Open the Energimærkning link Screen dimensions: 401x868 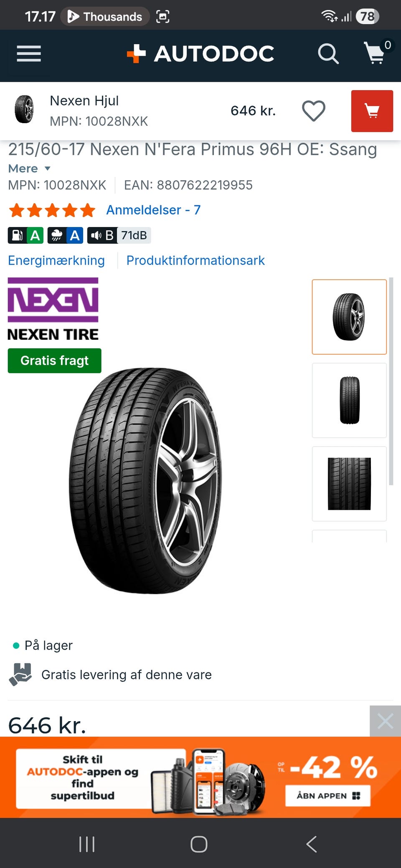click(x=56, y=260)
